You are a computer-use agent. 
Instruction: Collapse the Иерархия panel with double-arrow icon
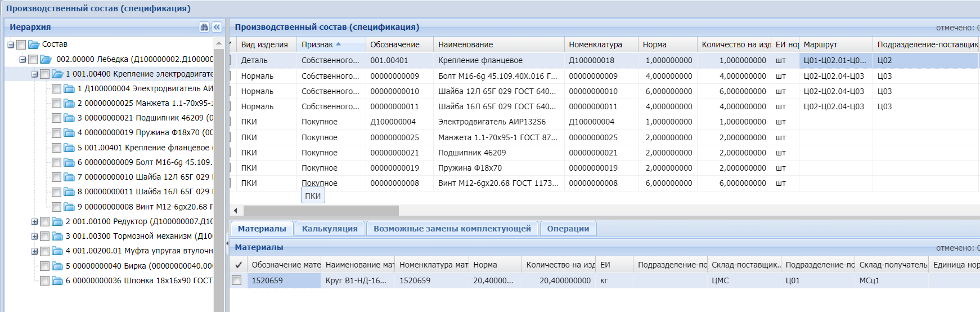tap(217, 27)
